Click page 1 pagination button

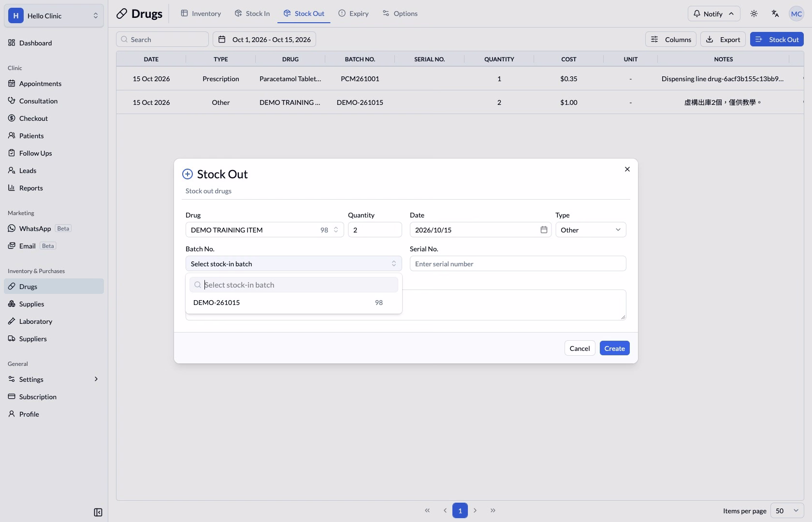(460, 510)
